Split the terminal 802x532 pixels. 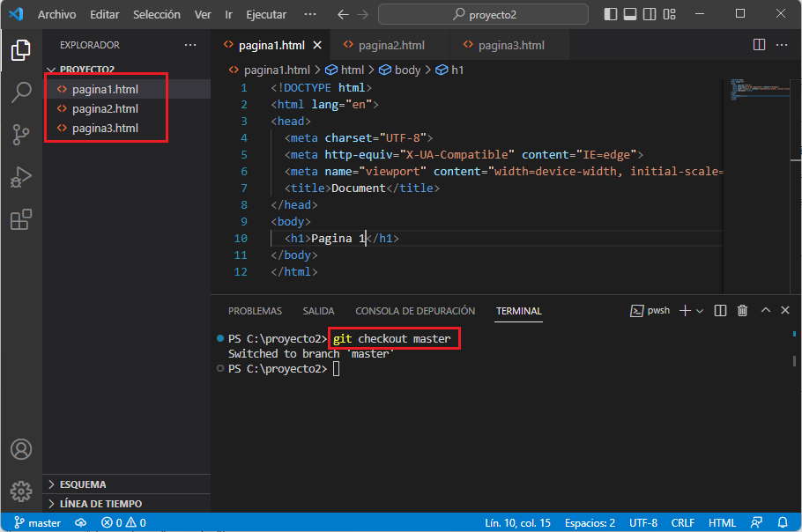[x=720, y=310]
